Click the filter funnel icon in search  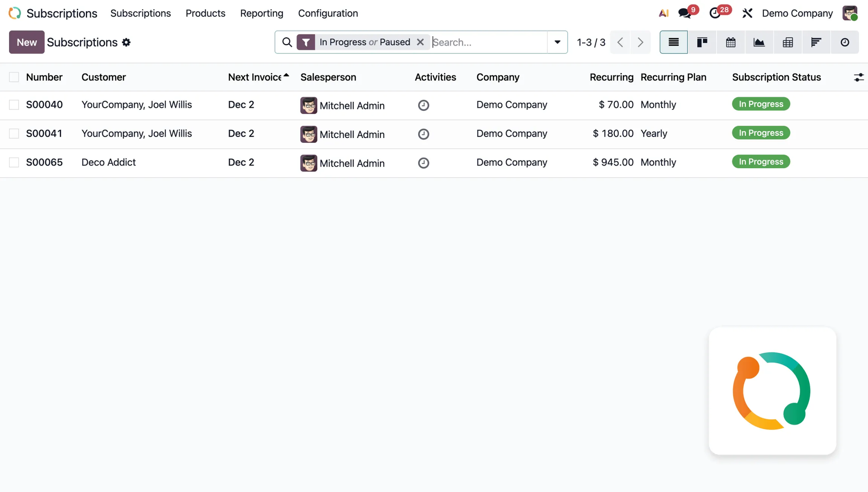pos(306,42)
